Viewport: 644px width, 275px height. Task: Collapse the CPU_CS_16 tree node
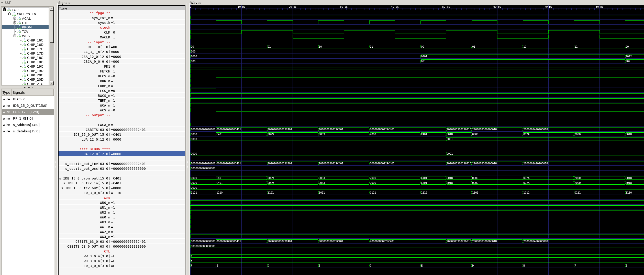(10, 14)
